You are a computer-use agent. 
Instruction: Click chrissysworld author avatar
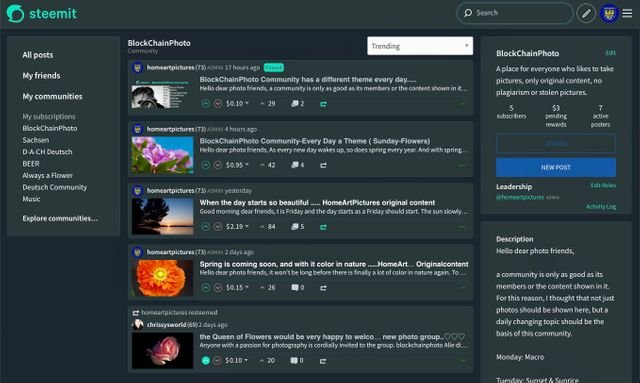click(138, 325)
